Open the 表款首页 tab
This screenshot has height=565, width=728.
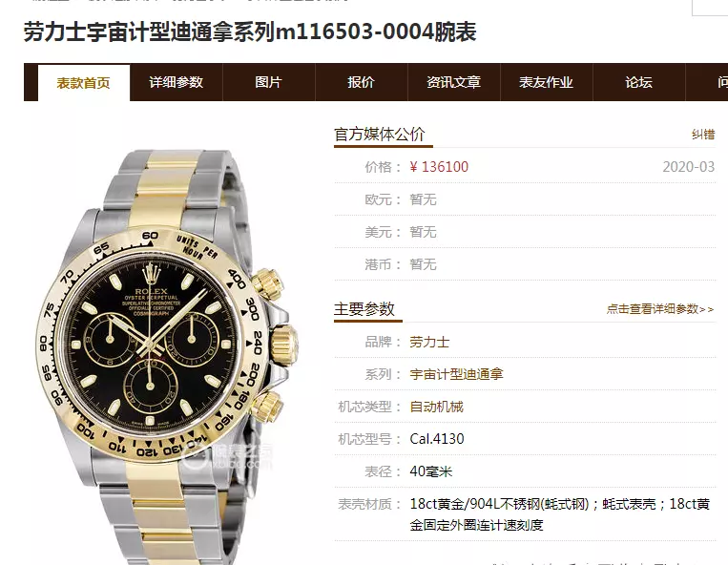84,83
